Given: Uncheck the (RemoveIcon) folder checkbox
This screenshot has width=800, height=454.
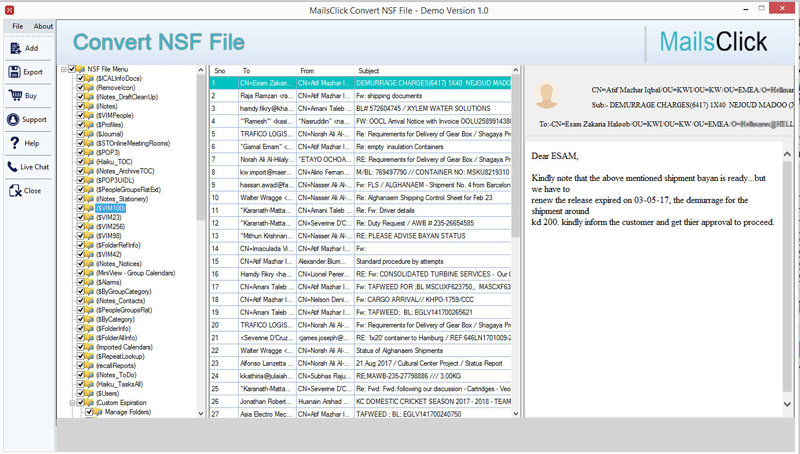Looking at the screenshot, I should click(81, 88).
